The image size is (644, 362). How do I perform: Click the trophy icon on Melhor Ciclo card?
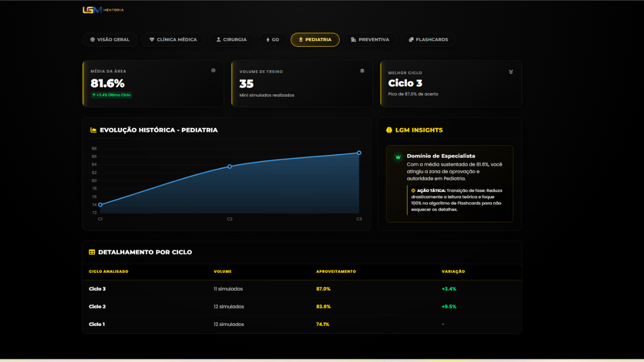click(x=511, y=72)
